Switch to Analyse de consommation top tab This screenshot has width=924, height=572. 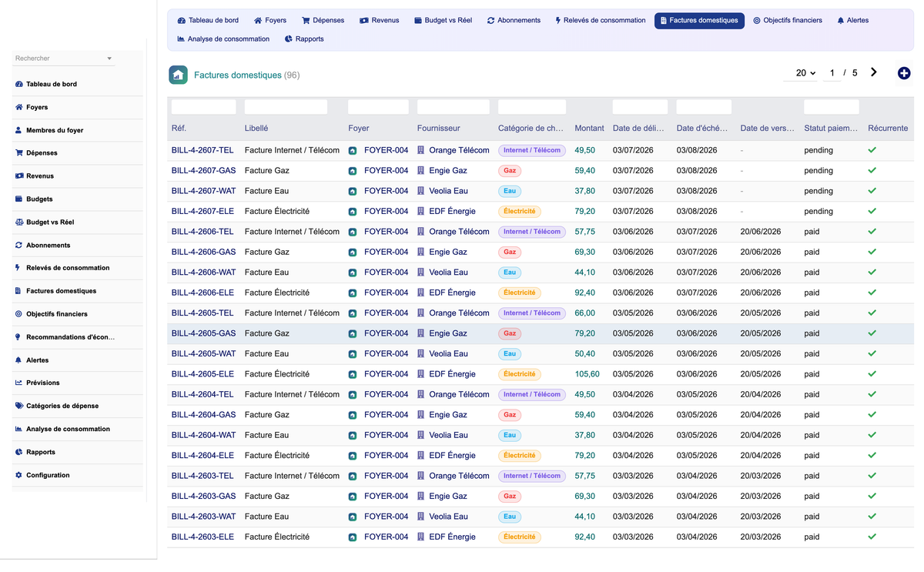223,39
